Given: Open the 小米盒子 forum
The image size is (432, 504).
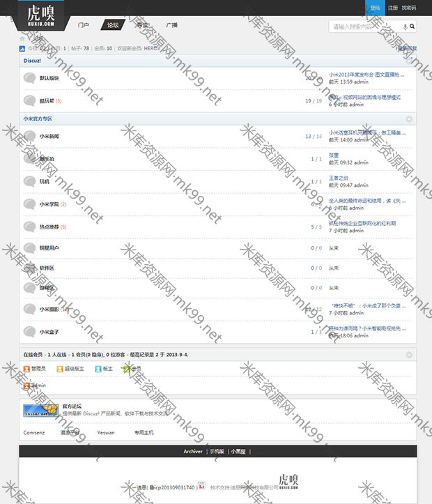Looking at the screenshot, I should (49, 332).
